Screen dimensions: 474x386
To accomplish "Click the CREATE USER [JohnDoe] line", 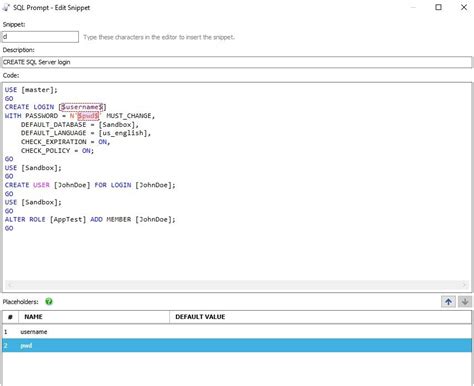I will point(90,185).
